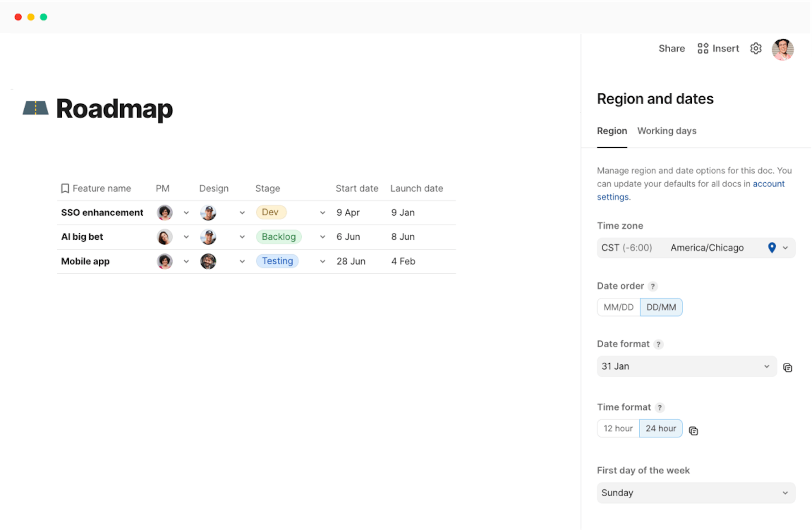Open the user profile avatar
Viewport: 812px width, 530px height.
782,49
